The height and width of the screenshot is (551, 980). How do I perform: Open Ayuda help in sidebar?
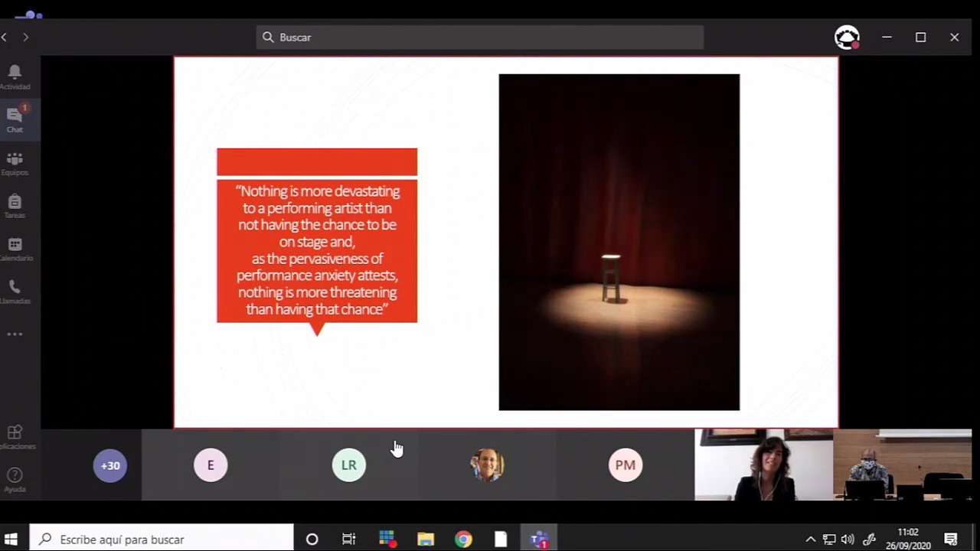coord(15,479)
